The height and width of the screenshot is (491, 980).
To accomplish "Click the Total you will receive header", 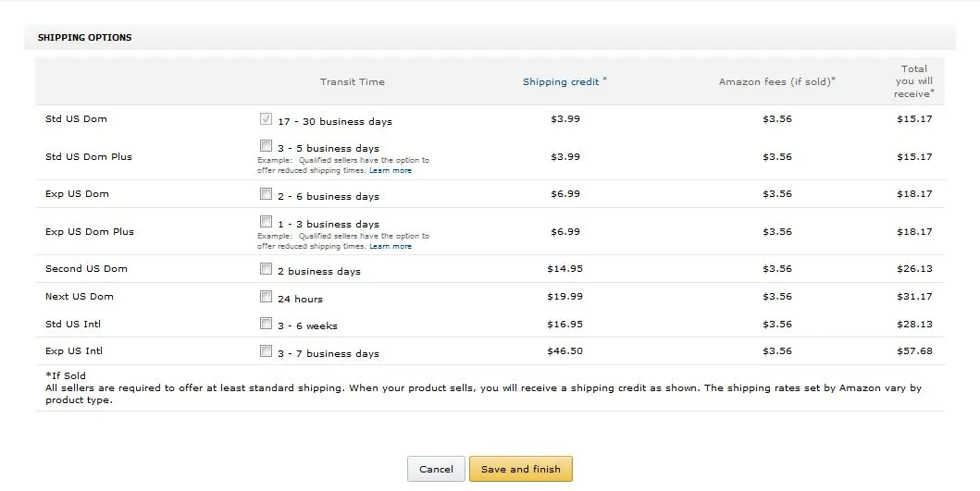I will point(914,80).
